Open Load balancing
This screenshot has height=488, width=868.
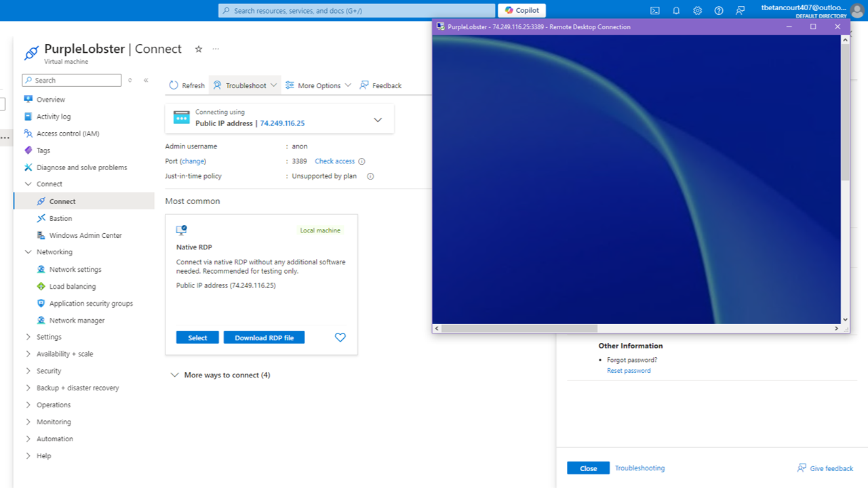pos(73,286)
